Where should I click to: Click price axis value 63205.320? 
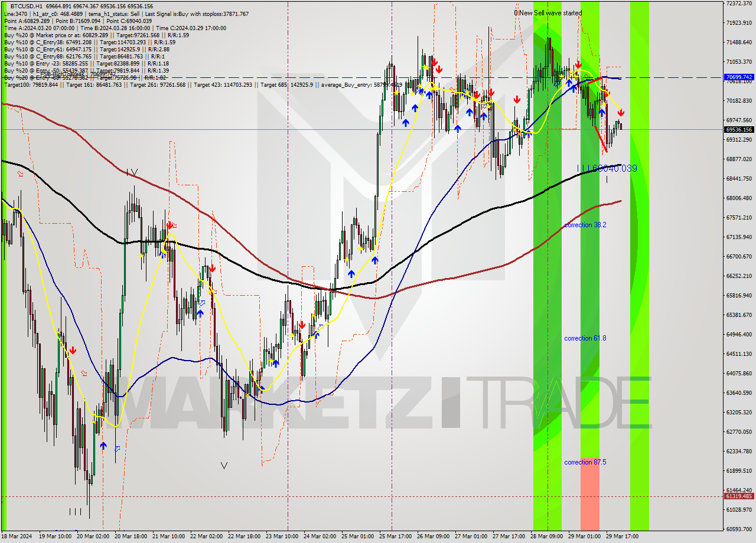pyautogui.click(x=739, y=413)
